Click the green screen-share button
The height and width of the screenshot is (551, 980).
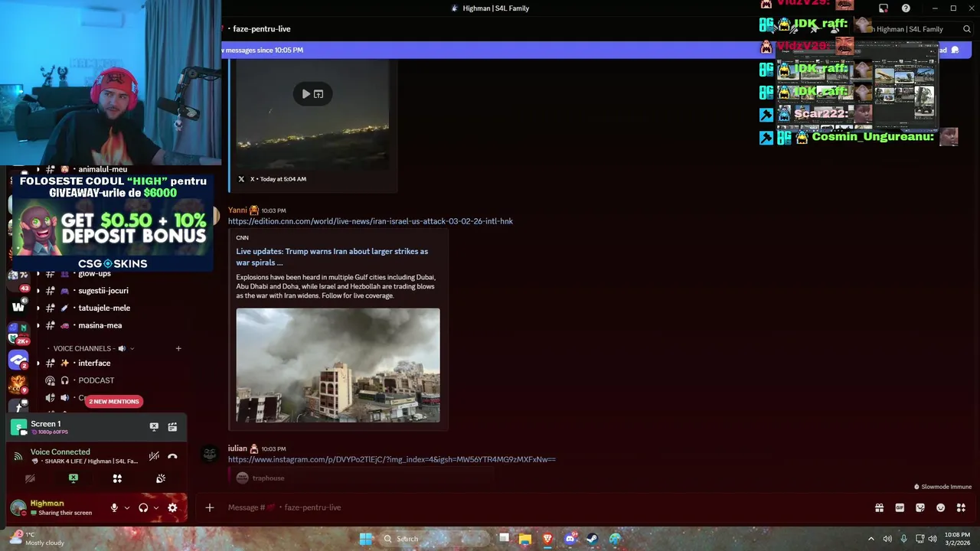tap(73, 478)
